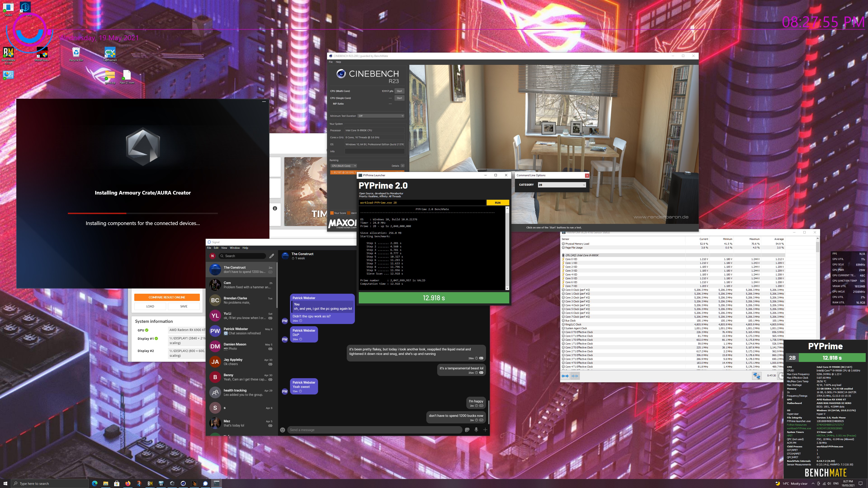
Task: Open CPU (Multi Core) ranking dropdown
Action: [343, 166]
